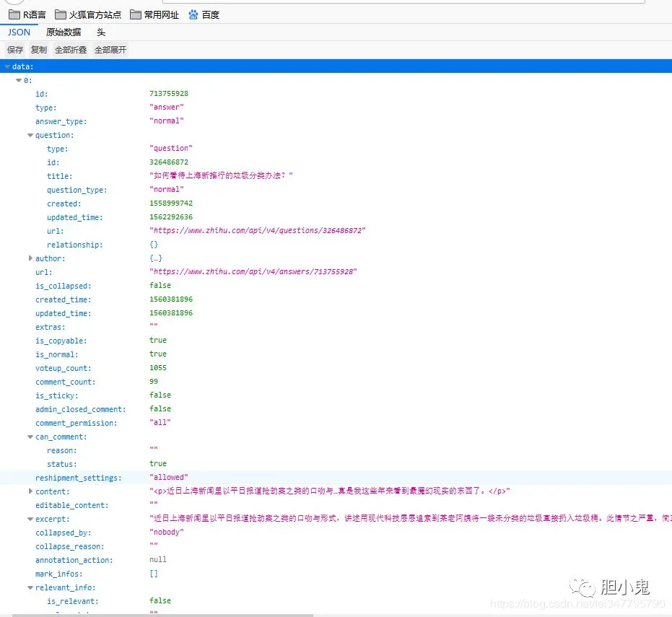
Task: Select the answer_type row
Action: point(336,121)
